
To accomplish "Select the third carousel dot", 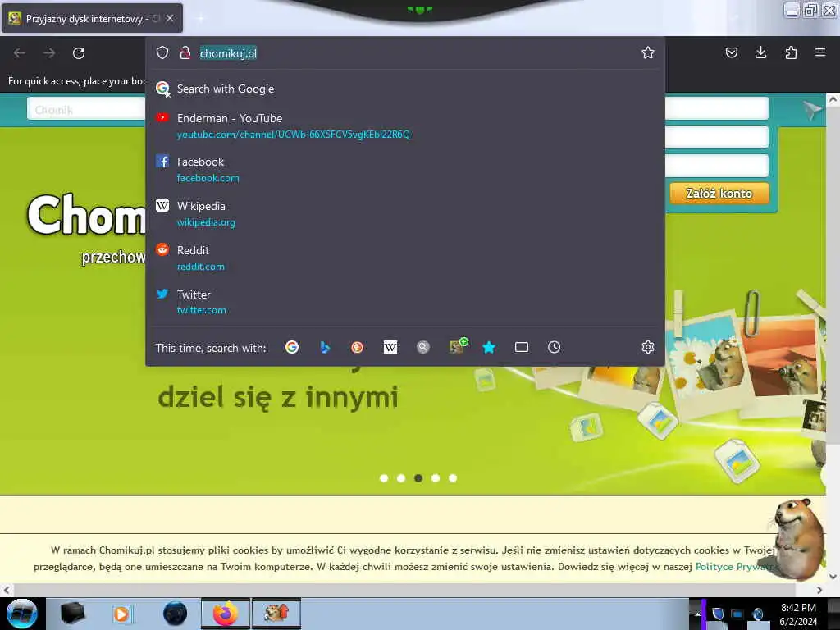I will pyautogui.click(x=418, y=478).
